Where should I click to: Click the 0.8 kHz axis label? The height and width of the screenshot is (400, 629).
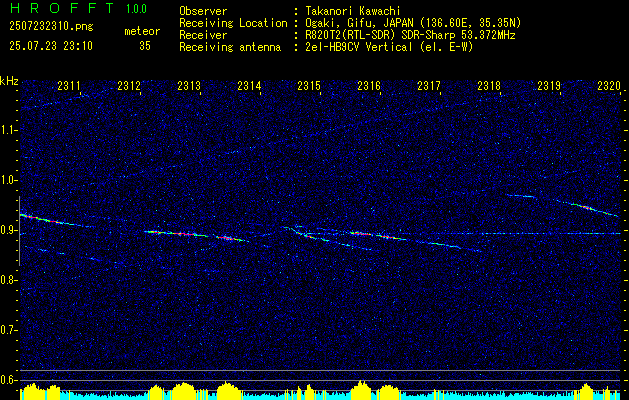(x=9, y=280)
